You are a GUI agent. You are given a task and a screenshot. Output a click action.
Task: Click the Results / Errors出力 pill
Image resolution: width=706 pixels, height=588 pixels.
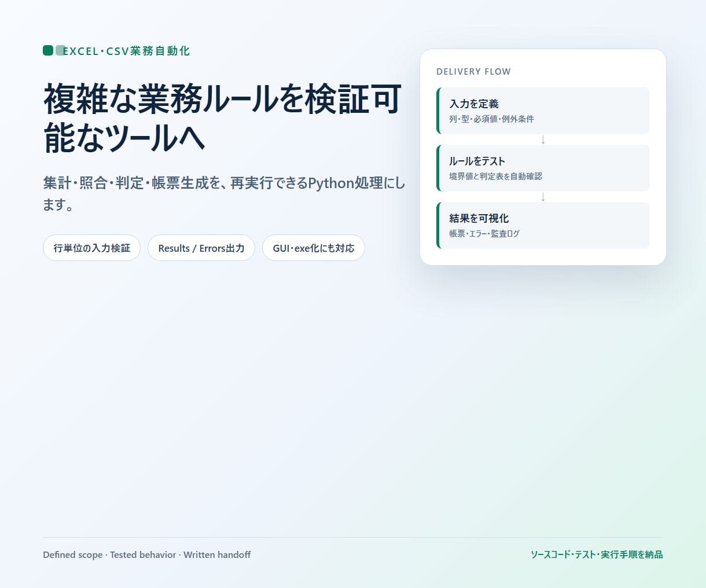coord(201,248)
